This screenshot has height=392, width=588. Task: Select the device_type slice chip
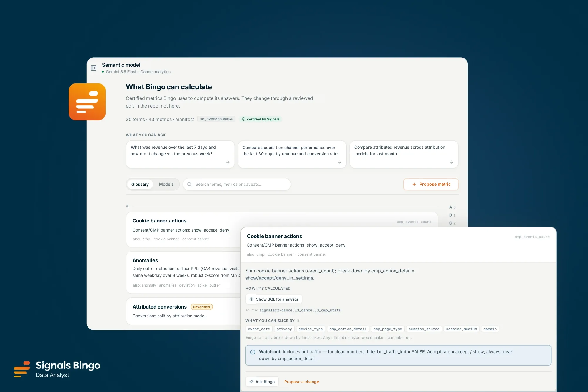point(310,329)
